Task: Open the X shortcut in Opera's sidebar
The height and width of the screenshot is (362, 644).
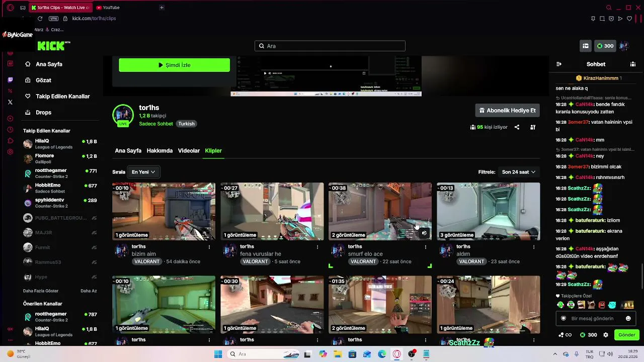Action: point(10,102)
